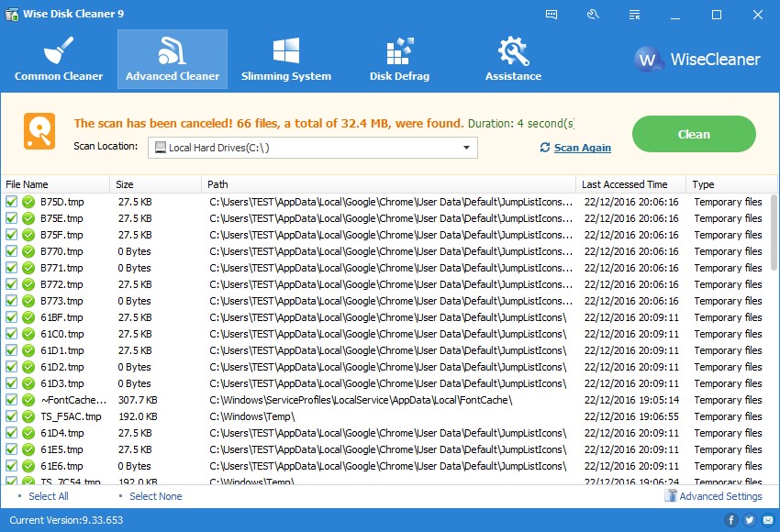Open the email icon in status bar

click(768, 520)
